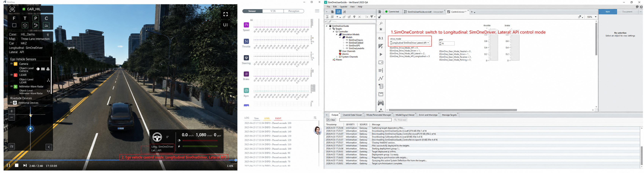Screen dimensions: 644x173
Task: Collapse the Additional Devices group
Action: (x=11, y=102)
